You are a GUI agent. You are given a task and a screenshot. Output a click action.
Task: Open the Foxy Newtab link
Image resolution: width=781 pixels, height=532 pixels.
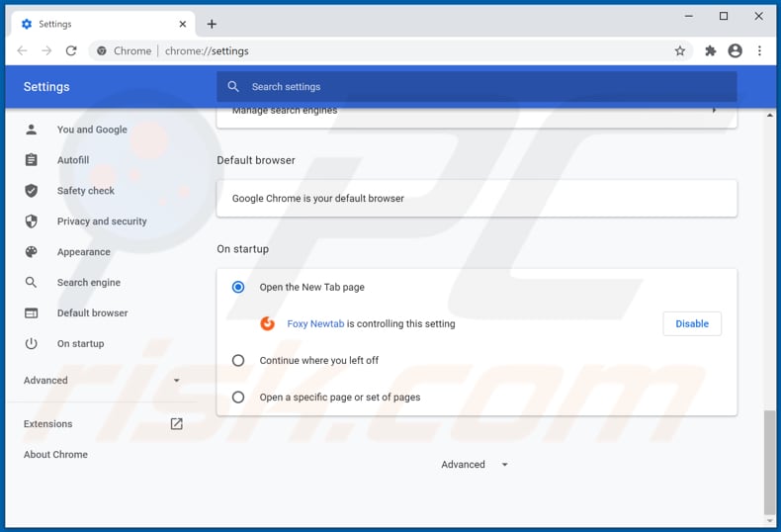pos(315,323)
